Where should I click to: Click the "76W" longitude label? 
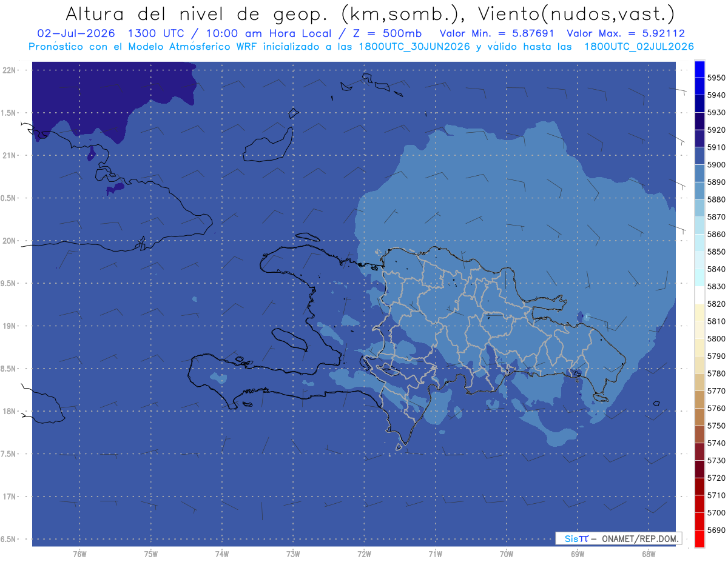(x=79, y=554)
